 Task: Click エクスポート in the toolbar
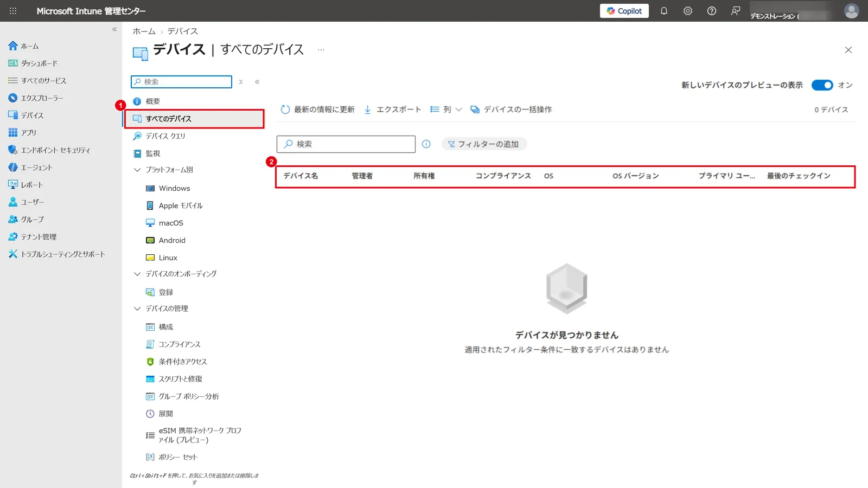point(392,110)
